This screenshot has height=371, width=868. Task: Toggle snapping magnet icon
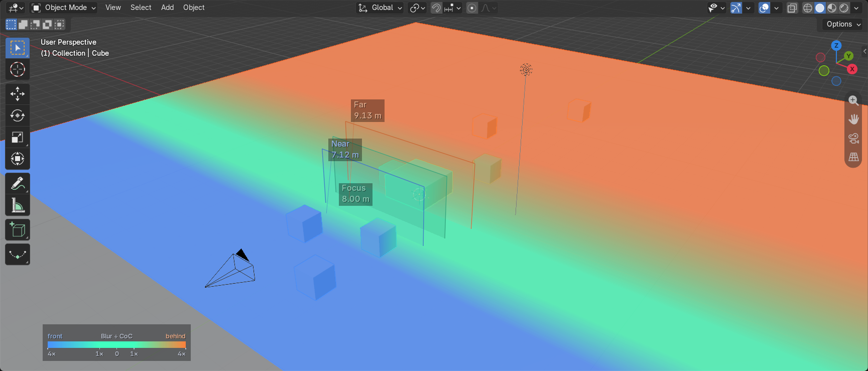[x=436, y=8]
